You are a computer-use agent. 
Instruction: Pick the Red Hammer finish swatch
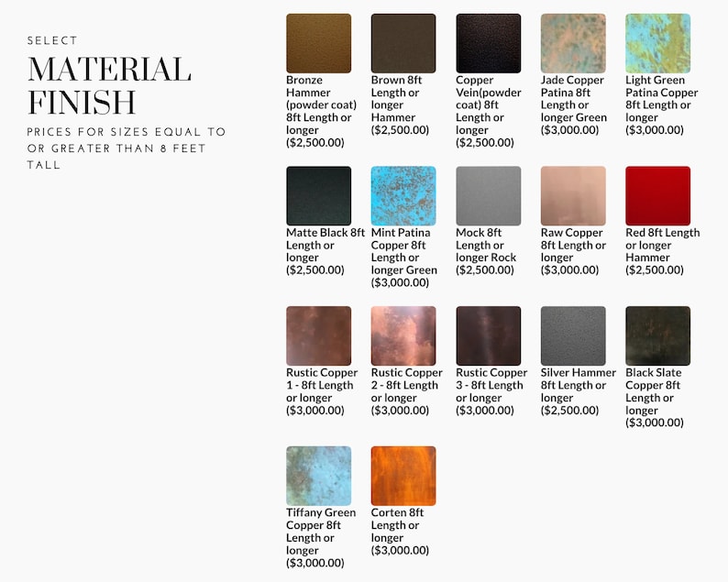pyautogui.click(x=658, y=196)
